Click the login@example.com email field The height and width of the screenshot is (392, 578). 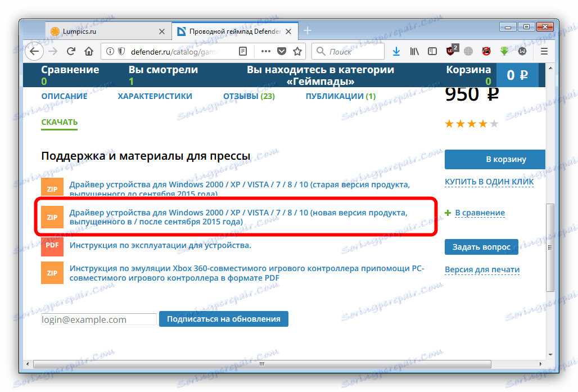(x=99, y=319)
